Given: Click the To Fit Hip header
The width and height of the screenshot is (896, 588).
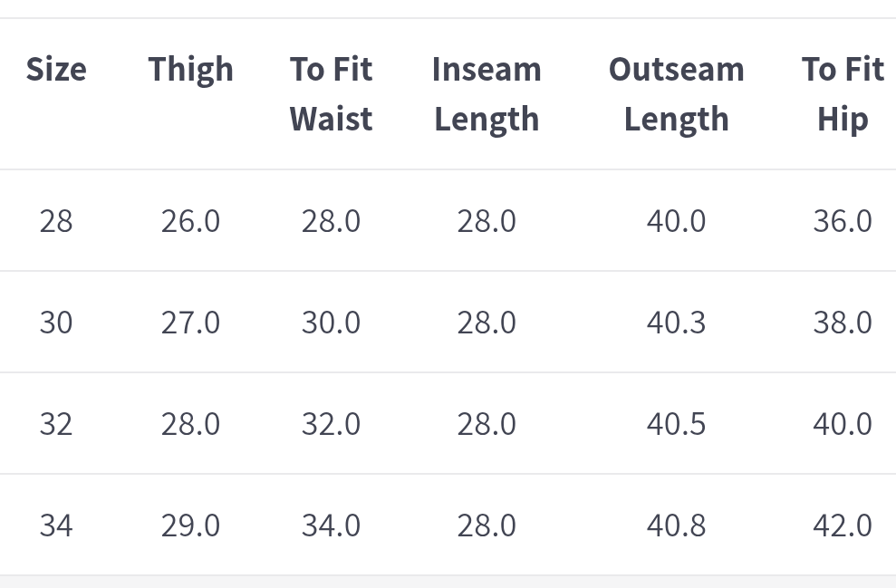Looking at the screenshot, I should pyautogui.click(x=843, y=94).
